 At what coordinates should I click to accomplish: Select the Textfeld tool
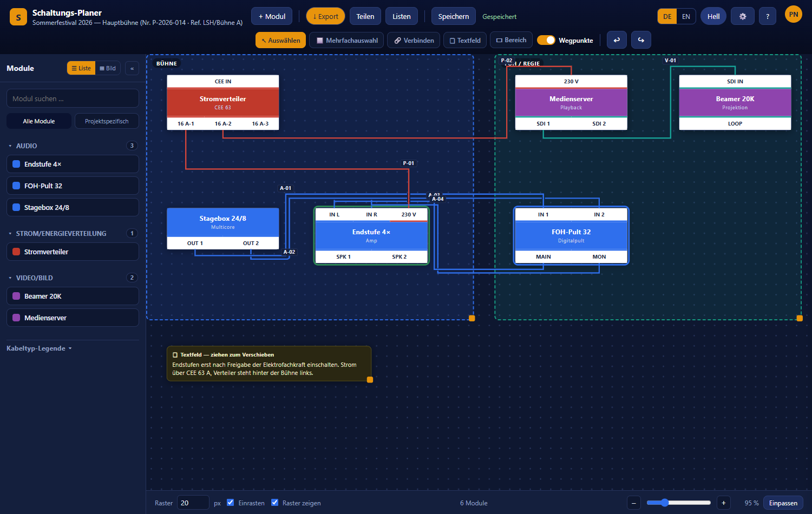pyautogui.click(x=465, y=40)
